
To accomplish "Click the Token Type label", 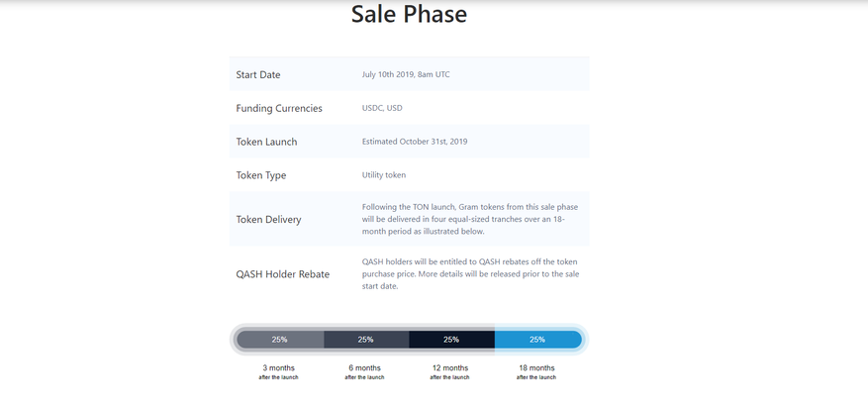I will tap(261, 176).
